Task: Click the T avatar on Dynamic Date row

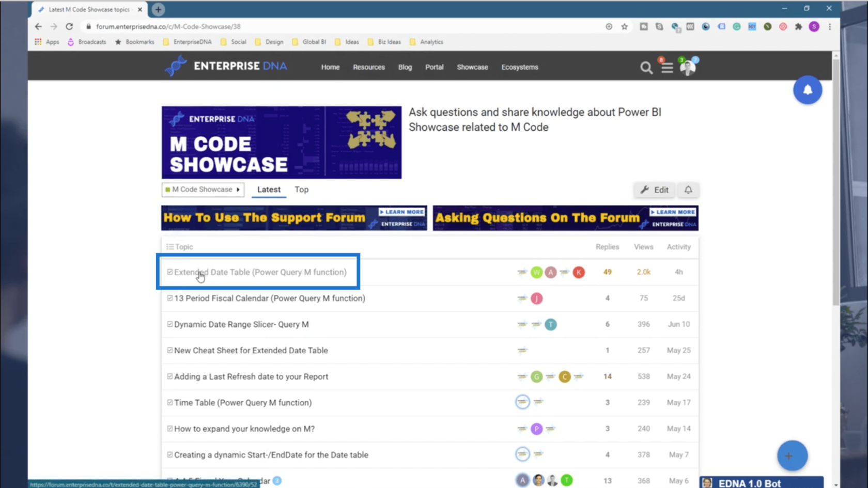Action: [551, 324]
